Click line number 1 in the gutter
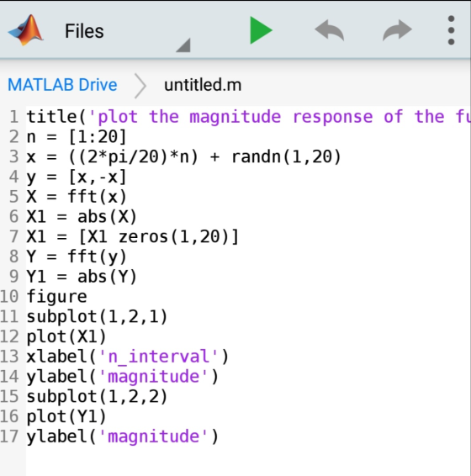The image size is (471, 476). [14, 117]
